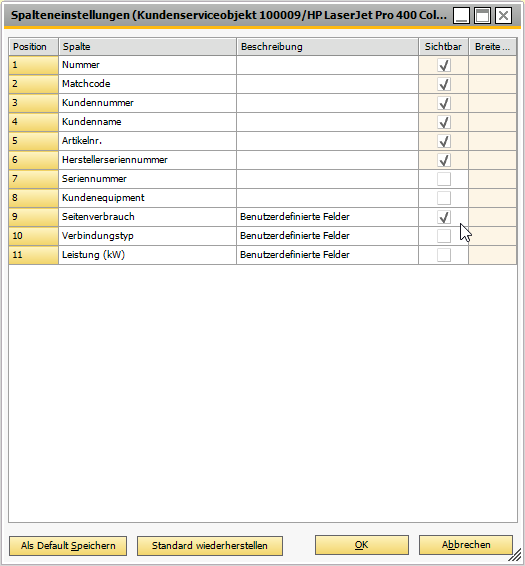Click the Matchcode cell

147,84
